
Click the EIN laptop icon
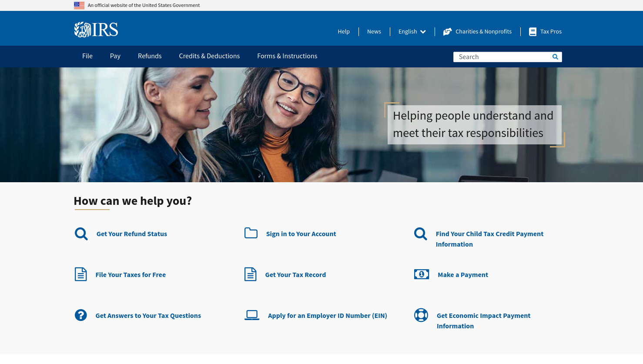(x=252, y=315)
